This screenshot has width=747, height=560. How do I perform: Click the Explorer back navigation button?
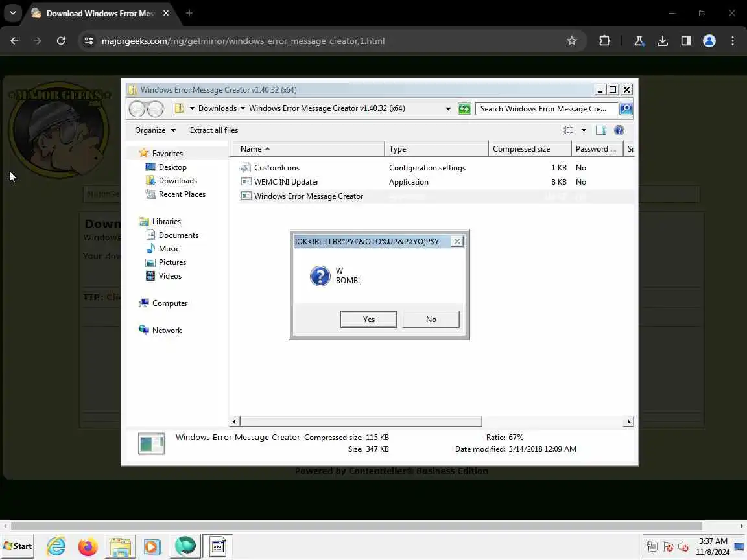click(137, 109)
